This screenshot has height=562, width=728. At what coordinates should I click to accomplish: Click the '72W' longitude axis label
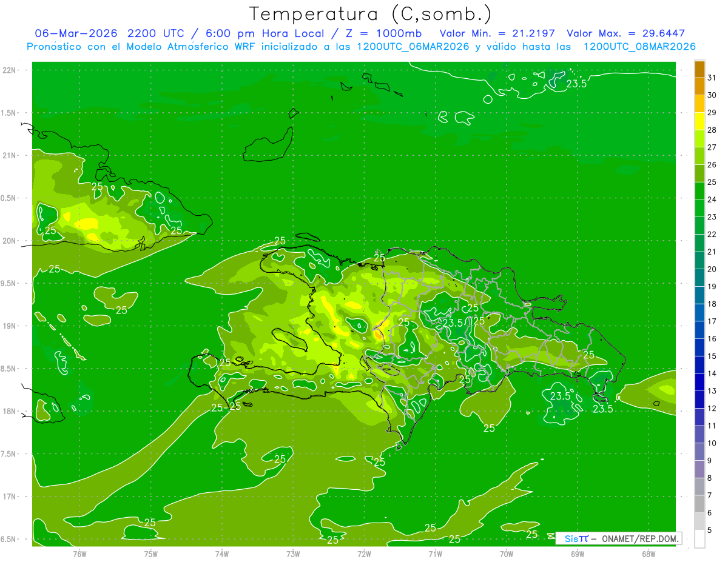point(364,554)
